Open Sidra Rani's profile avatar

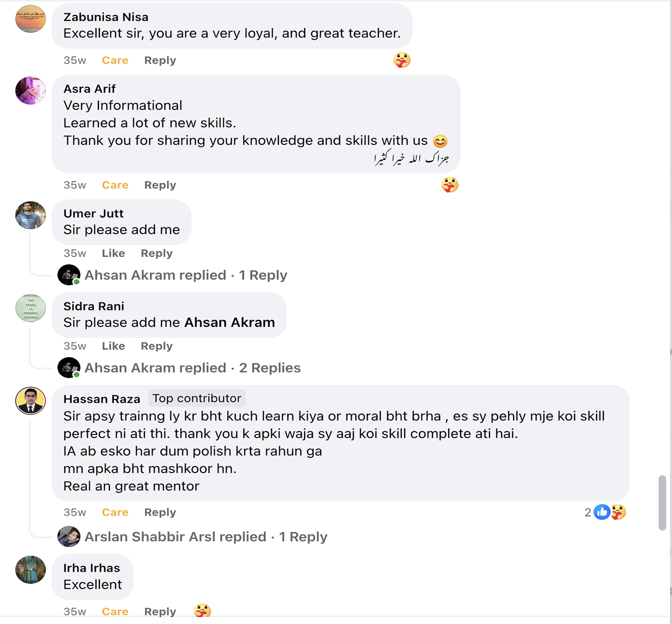tap(31, 308)
